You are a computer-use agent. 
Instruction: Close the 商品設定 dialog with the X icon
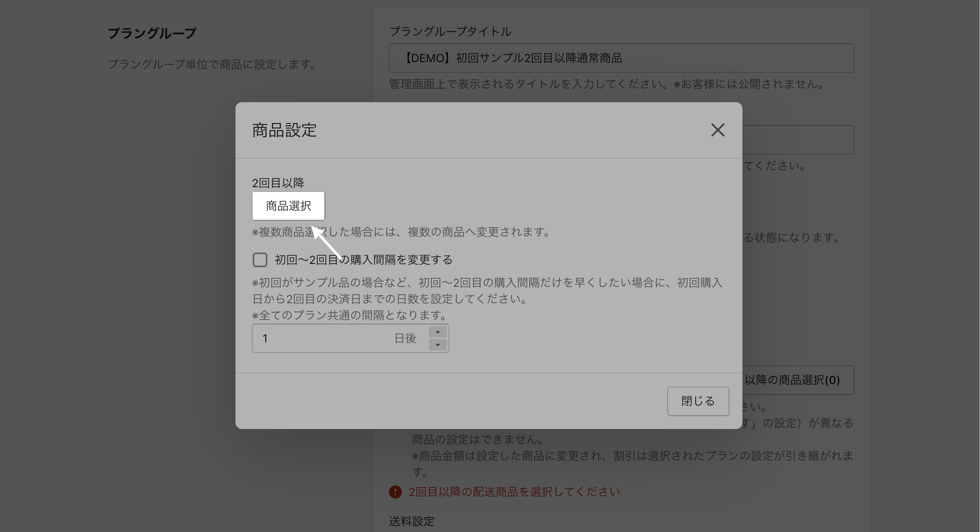click(718, 130)
